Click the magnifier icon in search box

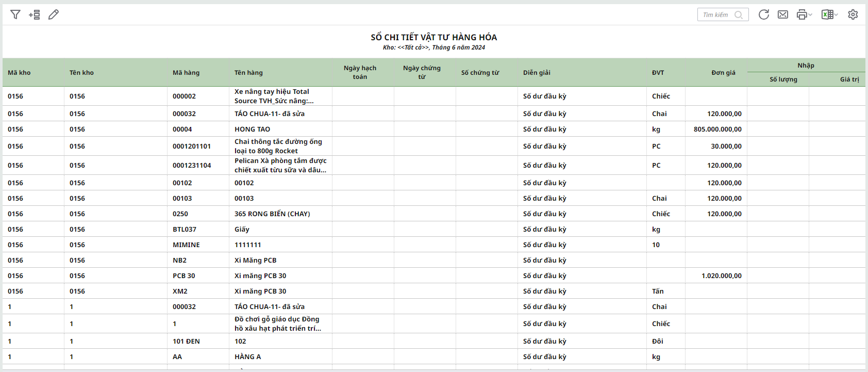[x=739, y=15]
